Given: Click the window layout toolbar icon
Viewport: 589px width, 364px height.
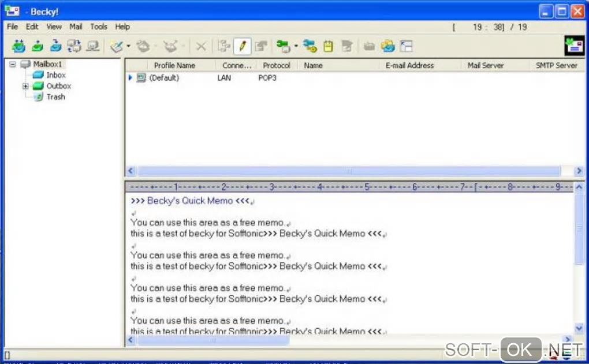Looking at the screenshot, I should pos(407,46).
